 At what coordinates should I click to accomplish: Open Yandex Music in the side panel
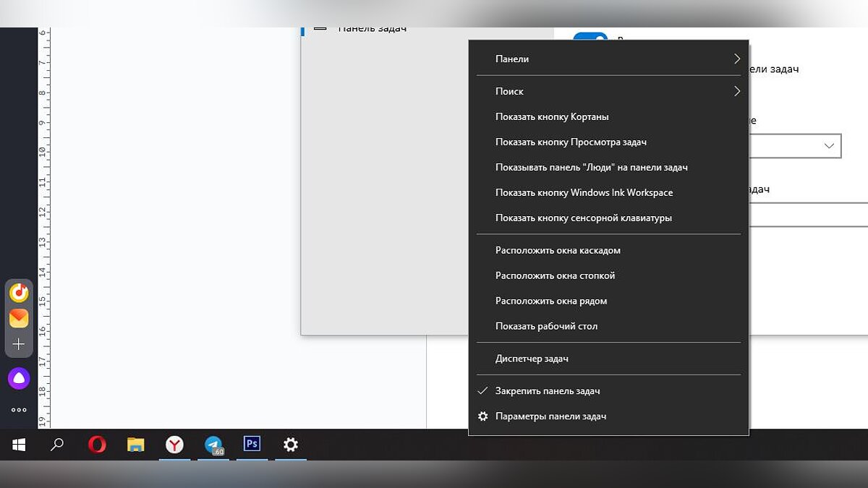19,293
